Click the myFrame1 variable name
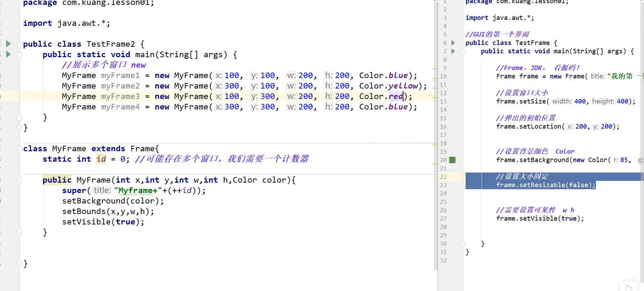 [x=120, y=76]
